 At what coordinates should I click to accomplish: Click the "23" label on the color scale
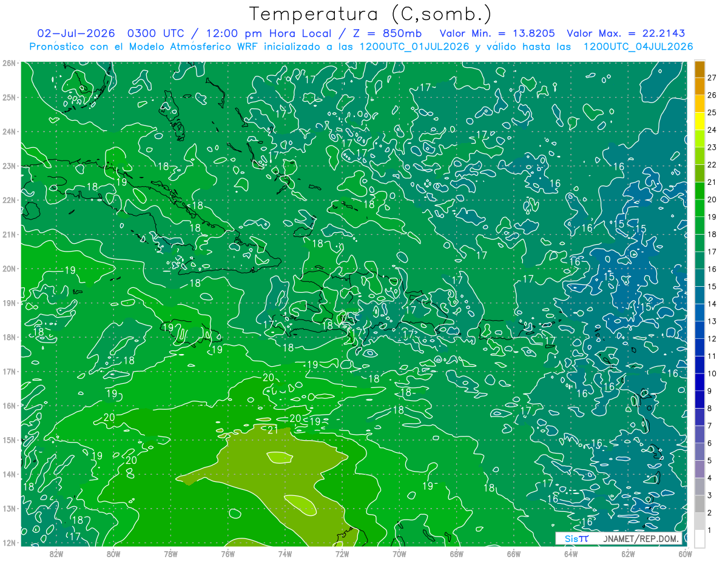[712, 147]
